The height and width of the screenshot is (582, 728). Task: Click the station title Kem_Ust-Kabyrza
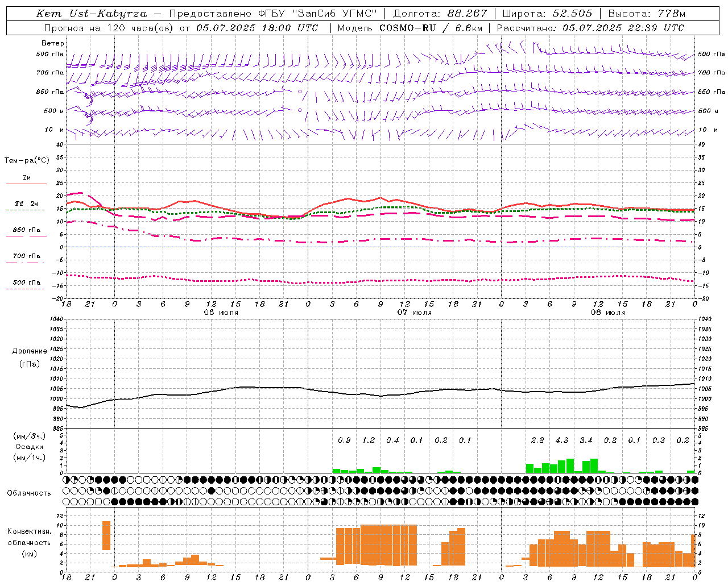91,14
